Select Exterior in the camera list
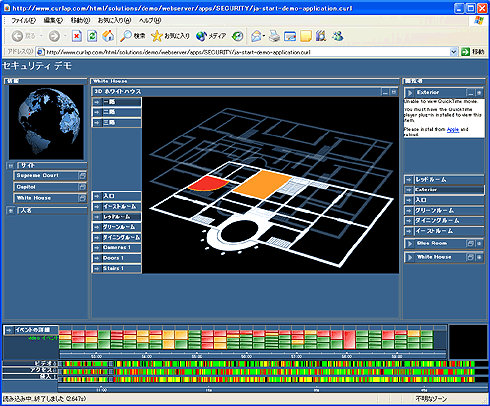This screenshot has width=490, height=406. (444, 190)
